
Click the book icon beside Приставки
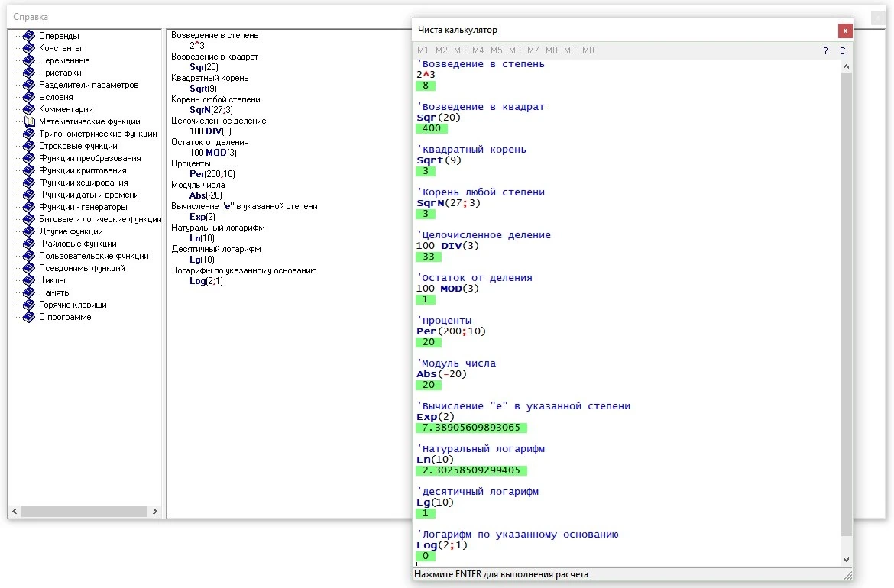28,73
